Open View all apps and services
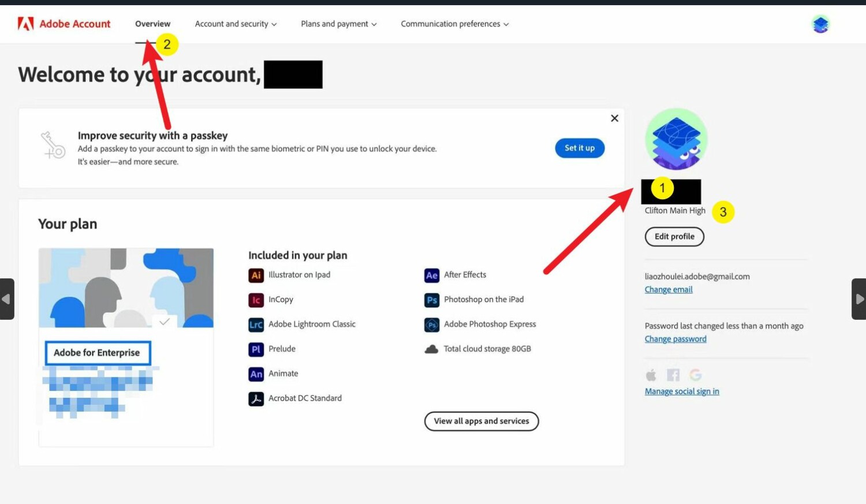The width and height of the screenshot is (866, 504). click(x=481, y=421)
